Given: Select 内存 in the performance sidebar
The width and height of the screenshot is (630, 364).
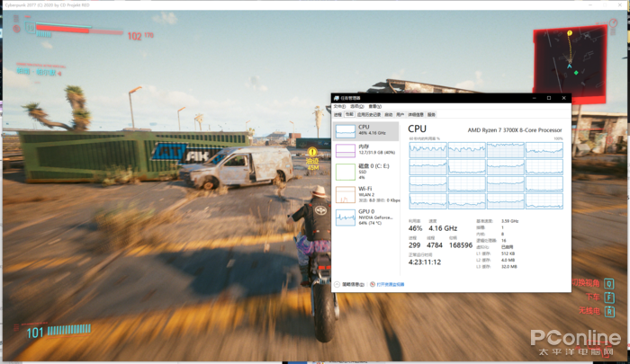Looking at the screenshot, I should point(366,150).
